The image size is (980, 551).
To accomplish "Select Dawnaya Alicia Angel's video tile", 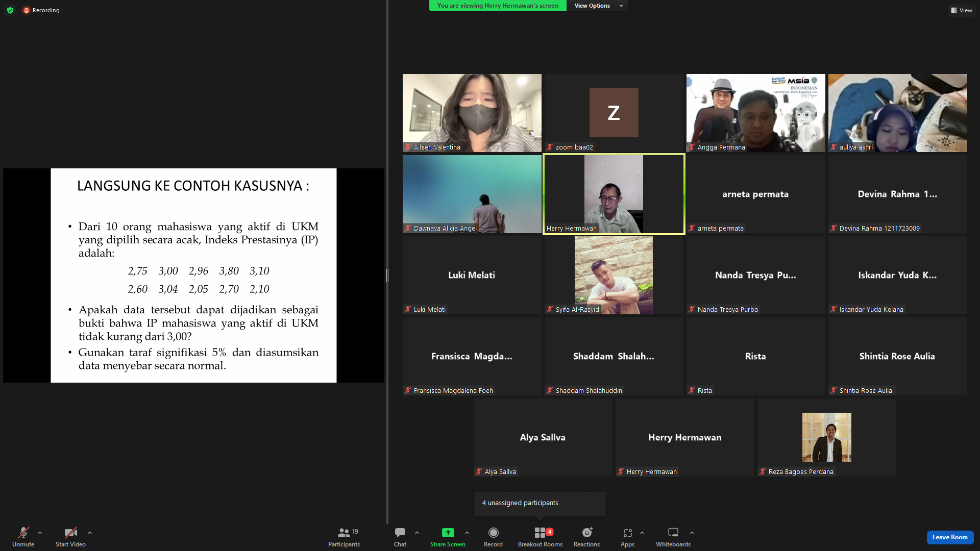I will [472, 194].
